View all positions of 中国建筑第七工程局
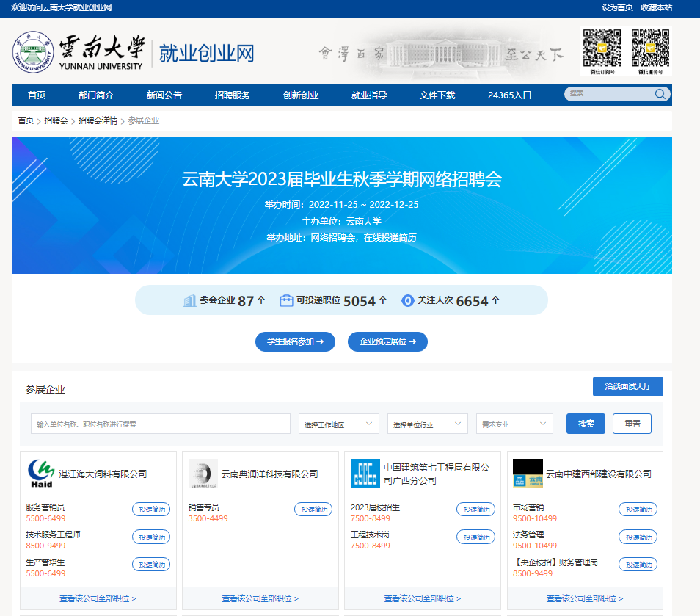700x616 pixels. tap(423, 598)
